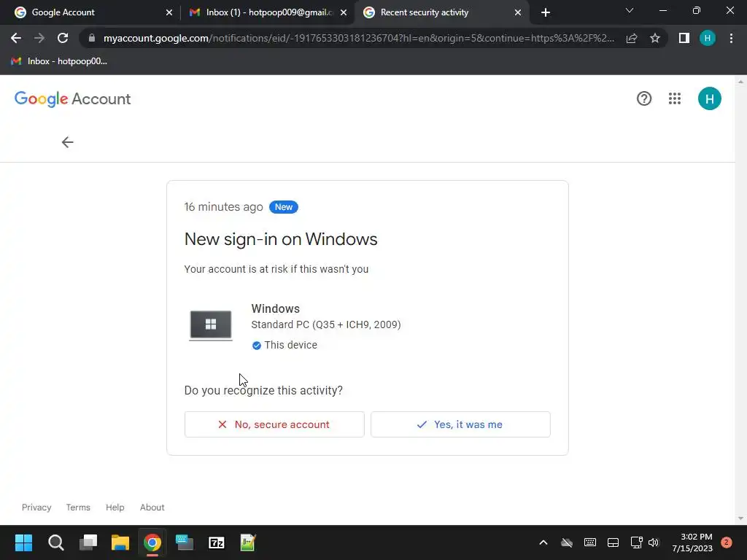Close the Google Account tab
Screen dimensions: 747x560
click(x=169, y=12)
